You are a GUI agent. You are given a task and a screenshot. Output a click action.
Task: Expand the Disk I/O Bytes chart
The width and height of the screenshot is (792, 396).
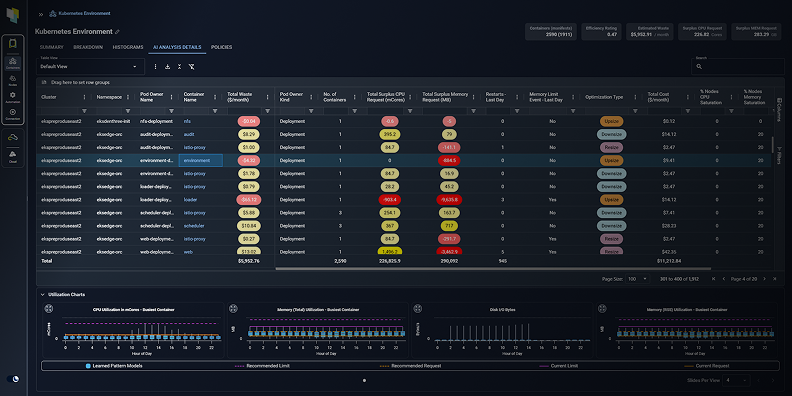pos(417,309)
